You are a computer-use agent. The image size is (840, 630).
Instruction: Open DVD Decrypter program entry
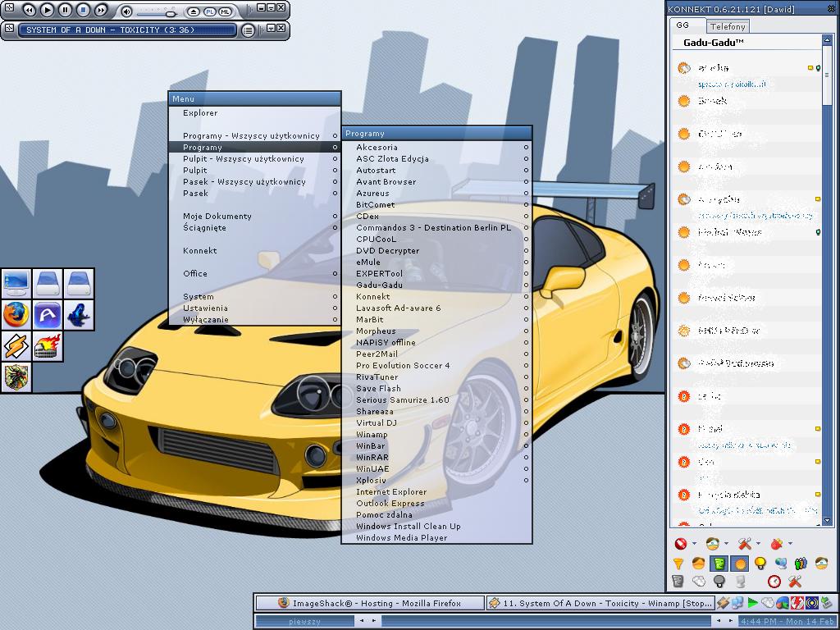436,251
